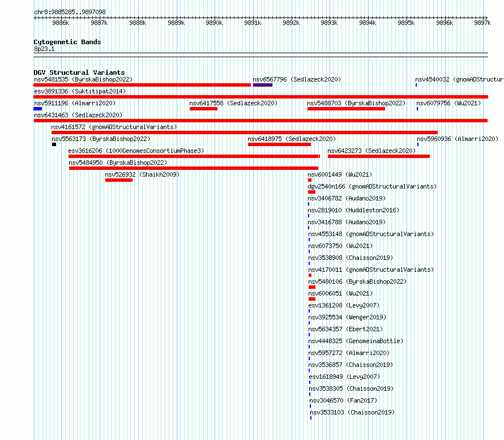Click the 9886k ruler tick label
Image resolution: width=504 pixels, height=440 pixels.
coord(61,23)
